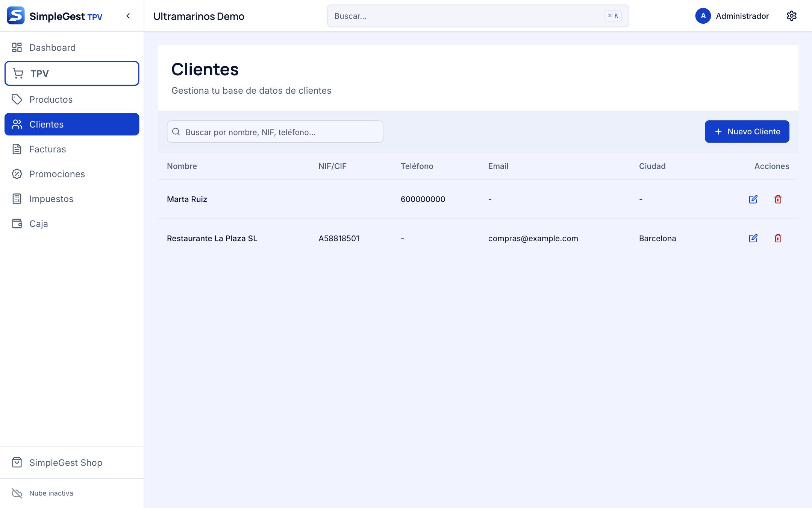Delete Restaurante La Plaza SL entry
The height and width of the screenshot is (508, 812).
click(x=778, y=238)
